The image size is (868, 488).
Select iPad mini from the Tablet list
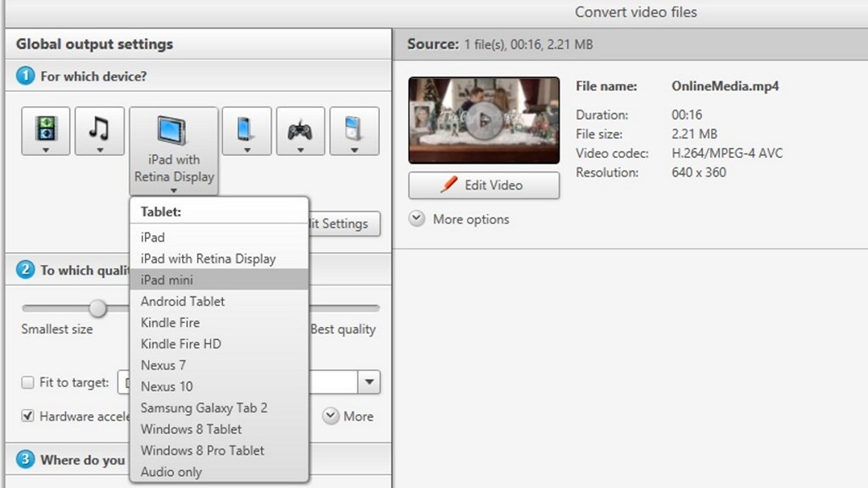(219, 280)
